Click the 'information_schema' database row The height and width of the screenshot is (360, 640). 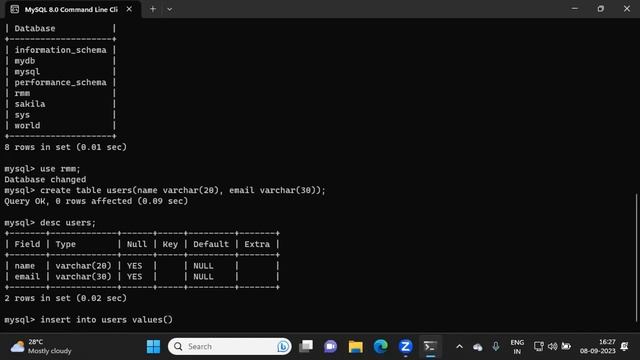click(60, 50)
